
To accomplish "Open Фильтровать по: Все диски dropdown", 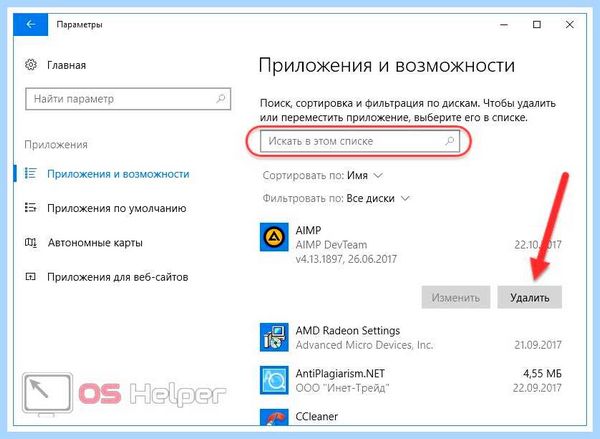I will point(336,199).
